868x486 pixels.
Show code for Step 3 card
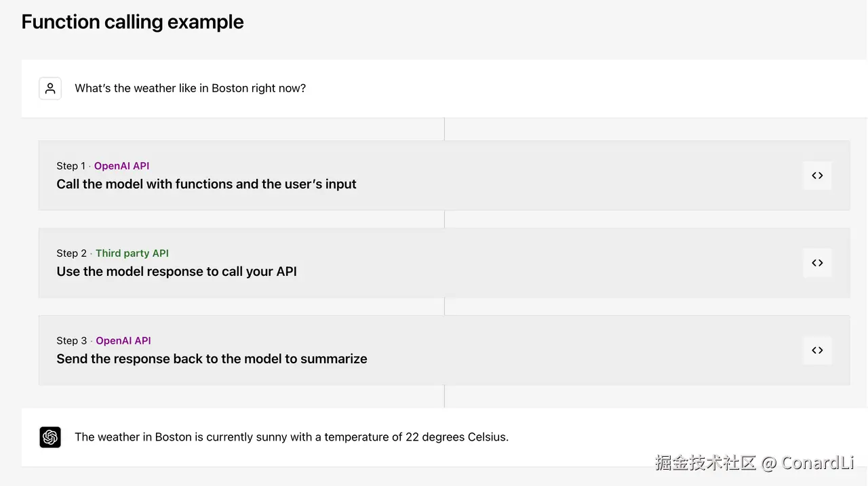click(817, 350)
